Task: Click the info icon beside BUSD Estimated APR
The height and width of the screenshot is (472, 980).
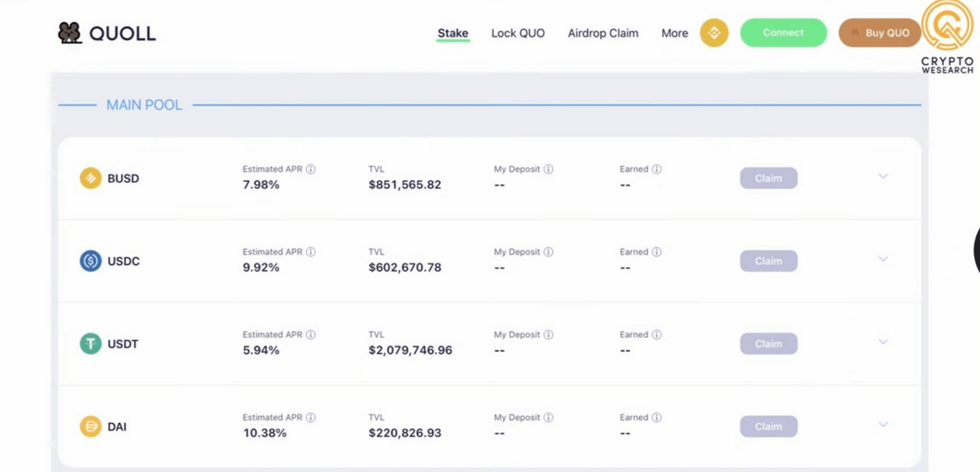Action: tap(310, 169)
